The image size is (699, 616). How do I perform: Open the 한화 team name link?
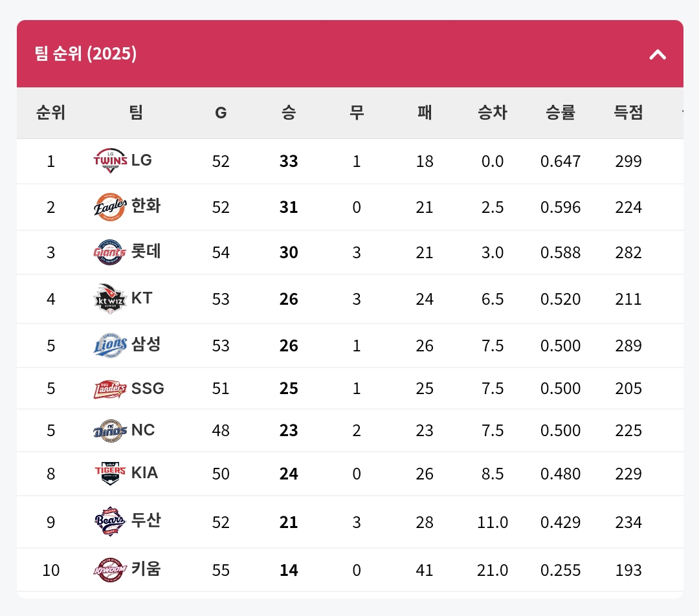click(146, 206)
